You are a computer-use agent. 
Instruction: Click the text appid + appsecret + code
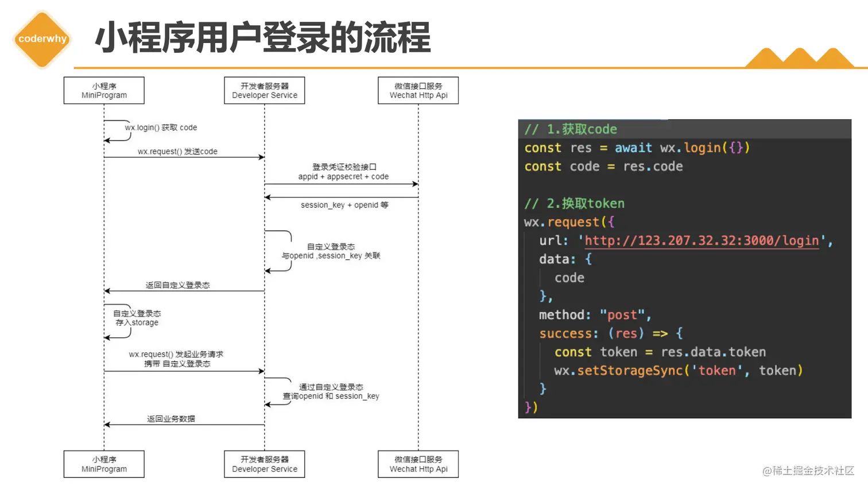coord(343,177)
